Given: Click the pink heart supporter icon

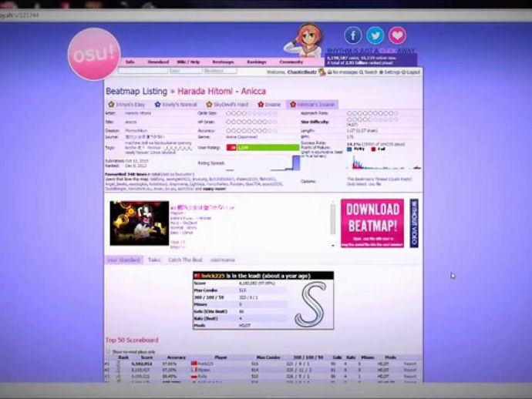Looking at the screenshot, I should tap(397, 35).
